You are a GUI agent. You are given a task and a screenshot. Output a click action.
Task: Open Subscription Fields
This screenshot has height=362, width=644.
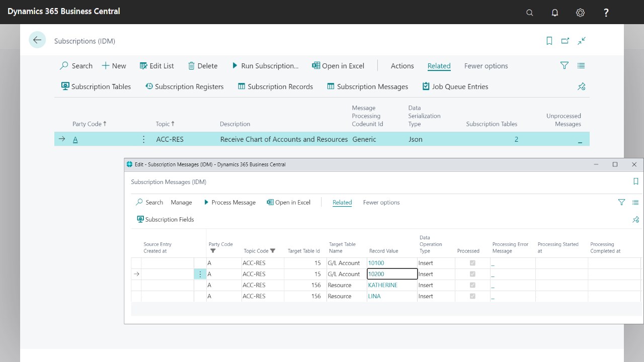point(166,219)
